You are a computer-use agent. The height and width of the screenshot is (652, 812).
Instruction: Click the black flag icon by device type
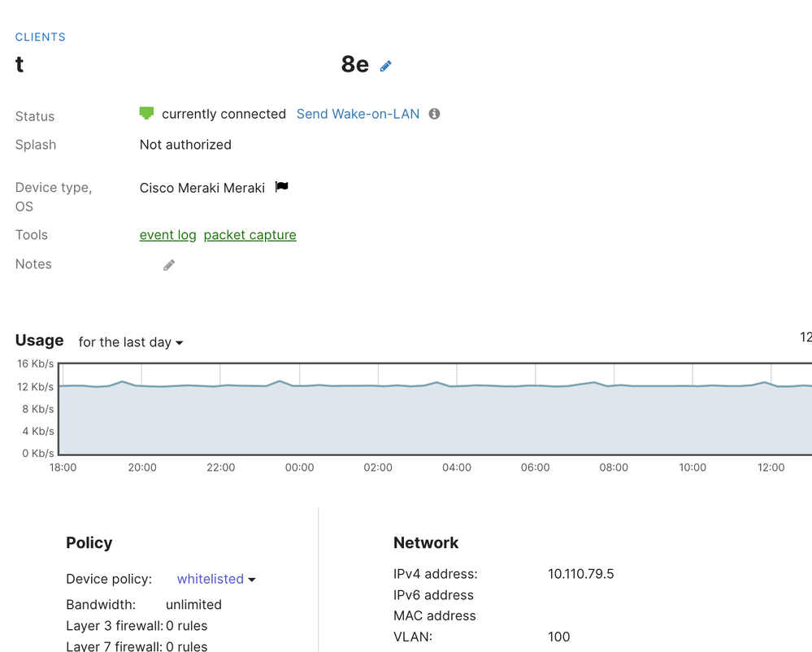pos(281,187)
